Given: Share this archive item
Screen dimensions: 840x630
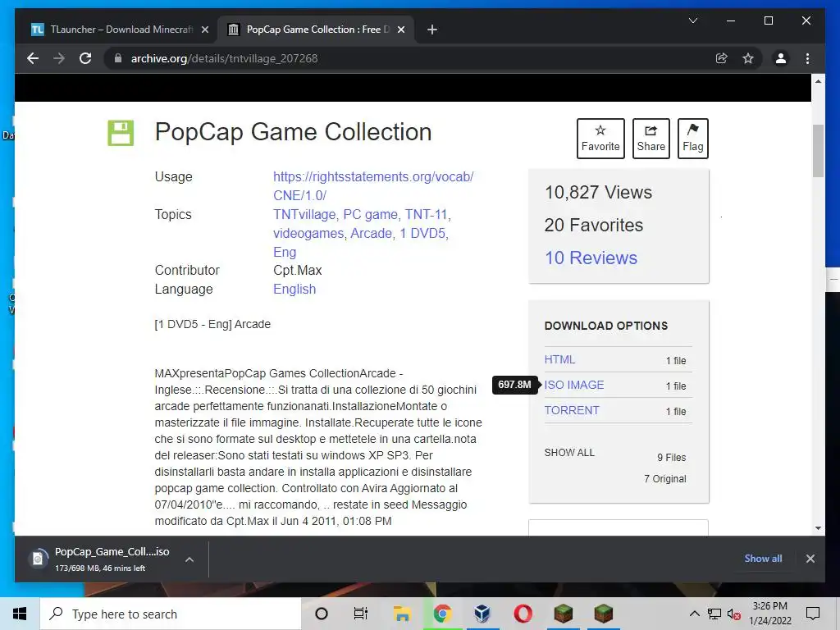Looking at the screenshot, I should coord(651,138).
